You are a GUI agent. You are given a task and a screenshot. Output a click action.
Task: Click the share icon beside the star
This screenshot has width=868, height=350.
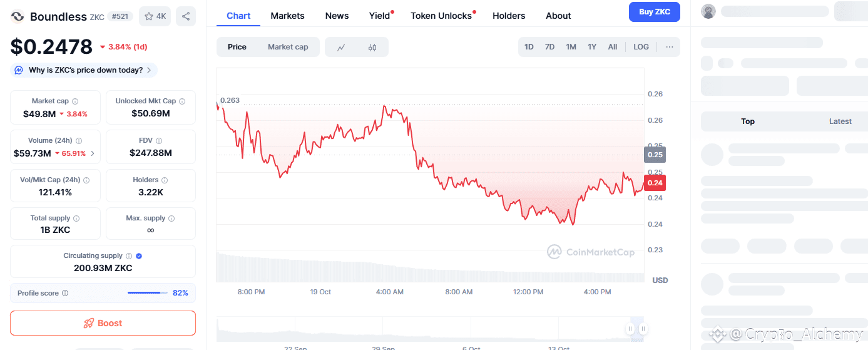pyautogui.click(x=186, y=16)
